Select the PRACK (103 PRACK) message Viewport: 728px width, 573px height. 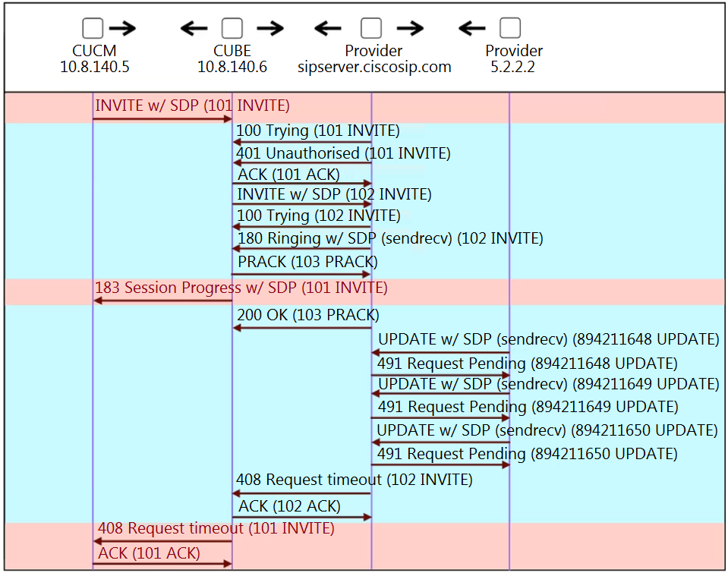[x=307, y=263]
